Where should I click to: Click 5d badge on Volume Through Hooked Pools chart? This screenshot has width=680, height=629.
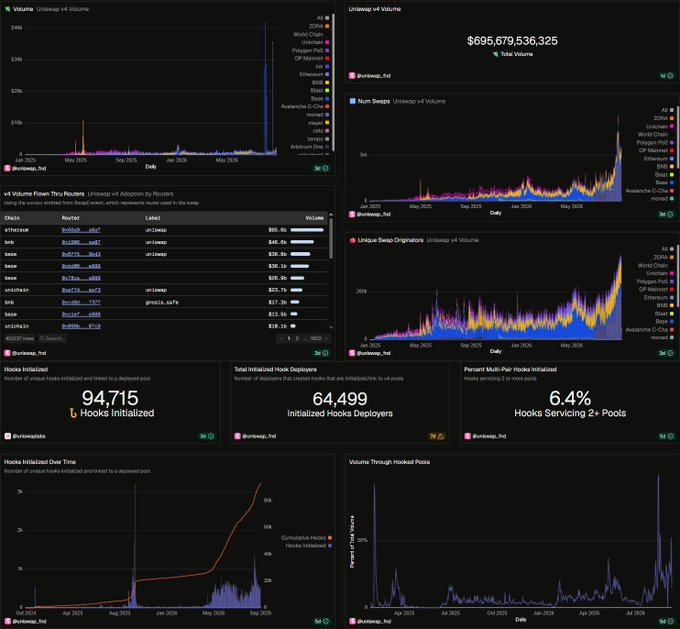[667, 621]
